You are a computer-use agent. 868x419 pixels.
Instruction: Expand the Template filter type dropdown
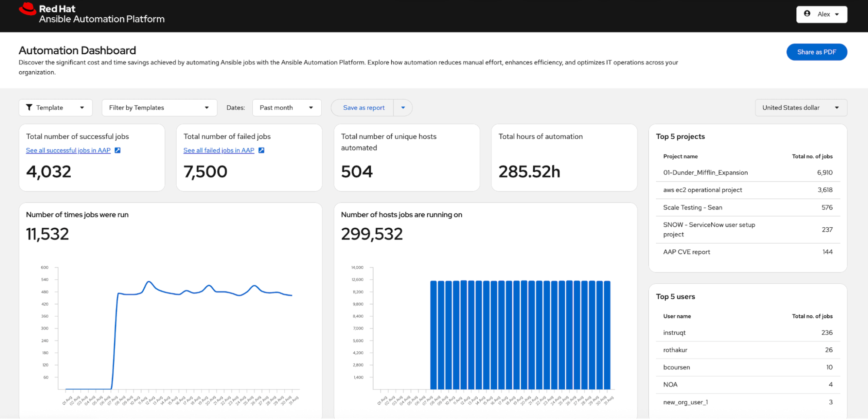pyautogui.click(x=56, y=108)
